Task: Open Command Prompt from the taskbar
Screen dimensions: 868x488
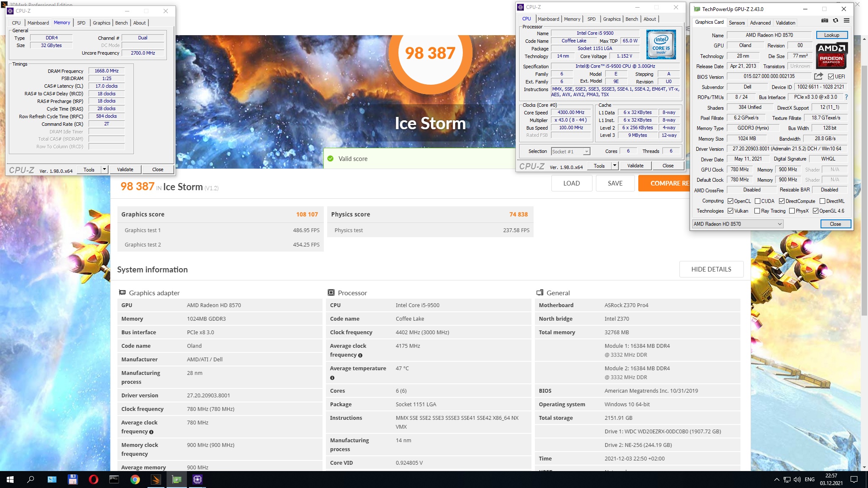Action: pos(114,480)
